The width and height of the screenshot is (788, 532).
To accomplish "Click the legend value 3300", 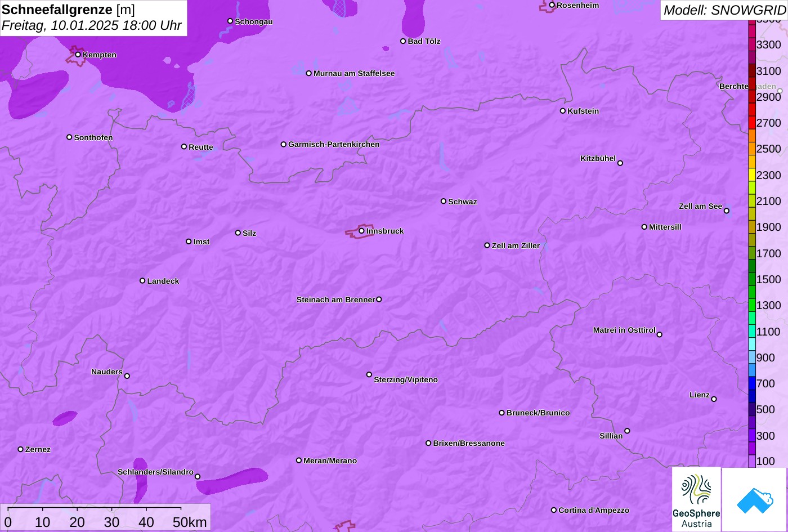I will pos(769,44).
